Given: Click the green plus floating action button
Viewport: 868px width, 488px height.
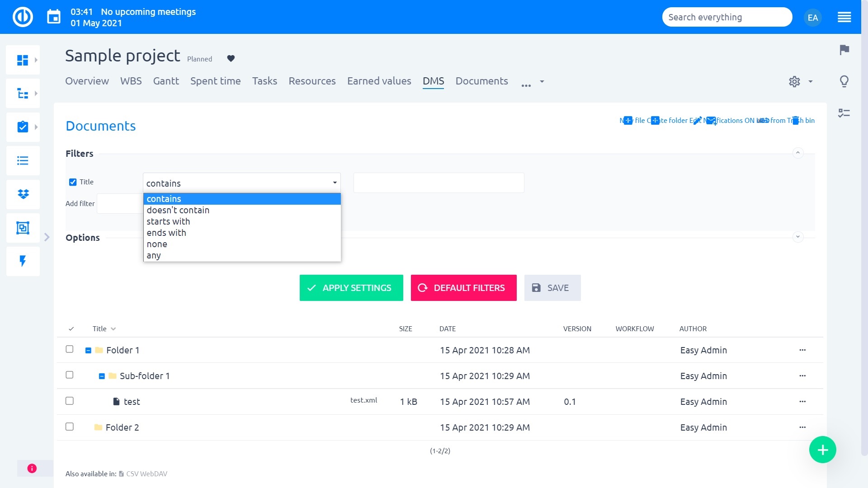Looking at the screenshot, I should 823,450.
